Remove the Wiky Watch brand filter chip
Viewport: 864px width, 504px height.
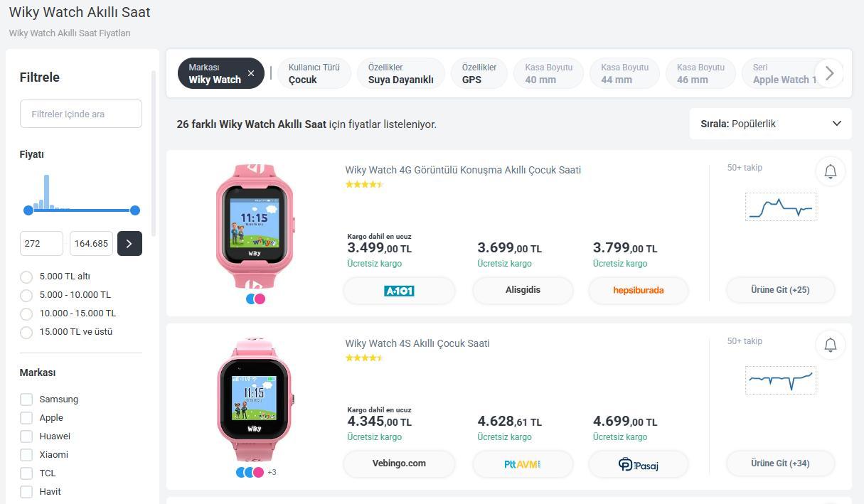point(251,73)
